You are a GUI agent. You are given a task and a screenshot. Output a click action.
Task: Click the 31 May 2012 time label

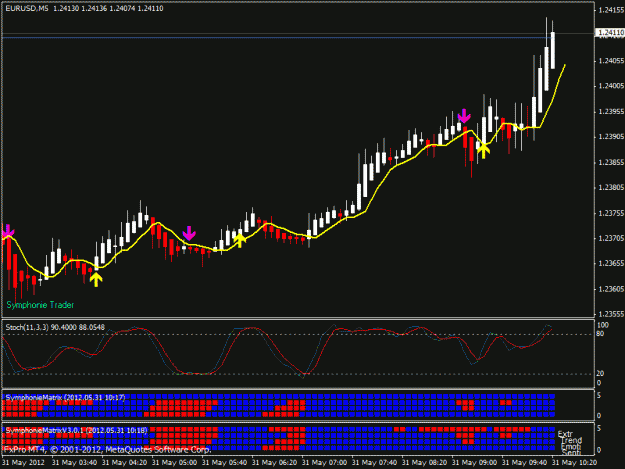[23, 463]
